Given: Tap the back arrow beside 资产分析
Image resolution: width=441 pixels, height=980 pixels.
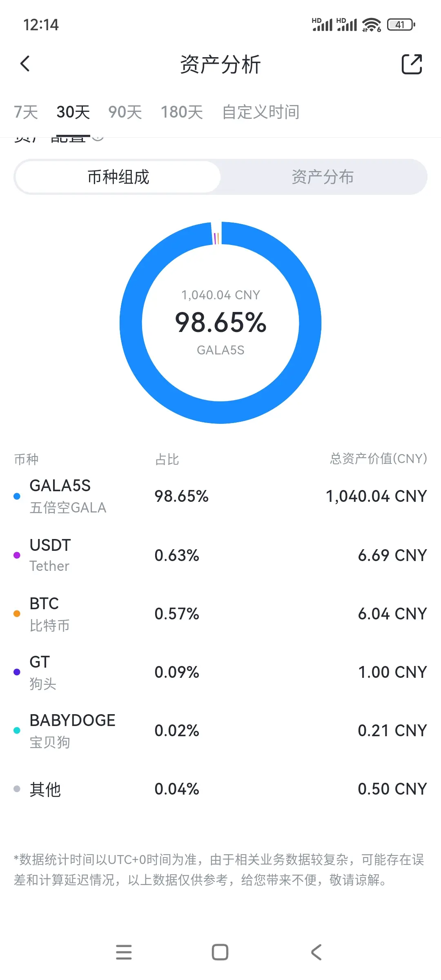Looking at the screenshot, I should click(25, 64).
